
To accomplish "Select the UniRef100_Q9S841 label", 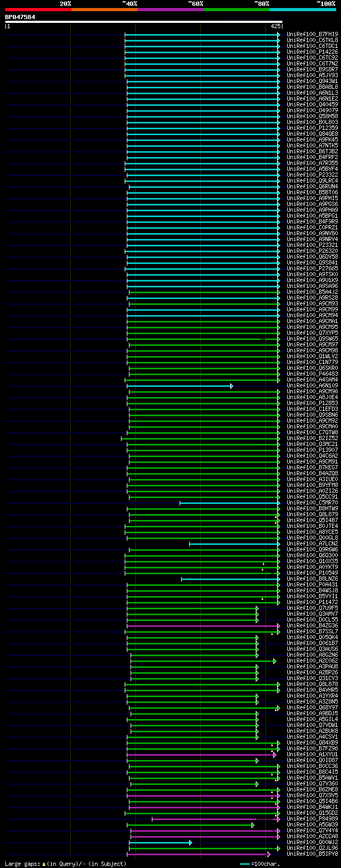I will 312,262.
